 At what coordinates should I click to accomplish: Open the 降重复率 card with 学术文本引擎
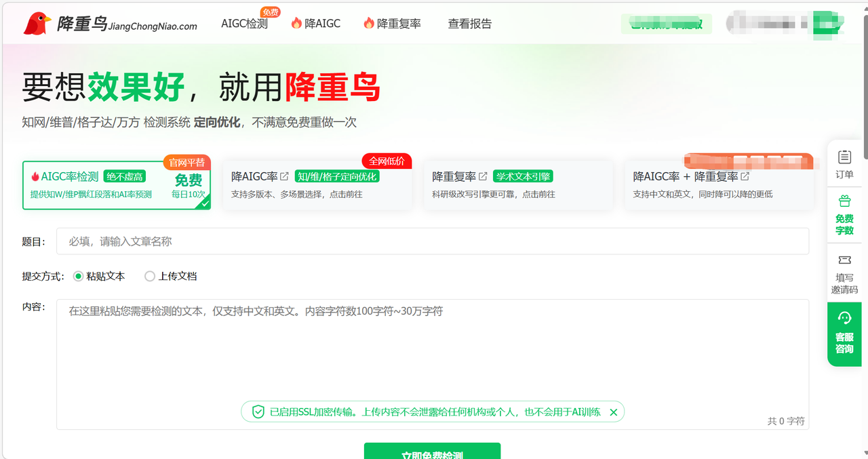pyautogui.click(x=518, y=185)
